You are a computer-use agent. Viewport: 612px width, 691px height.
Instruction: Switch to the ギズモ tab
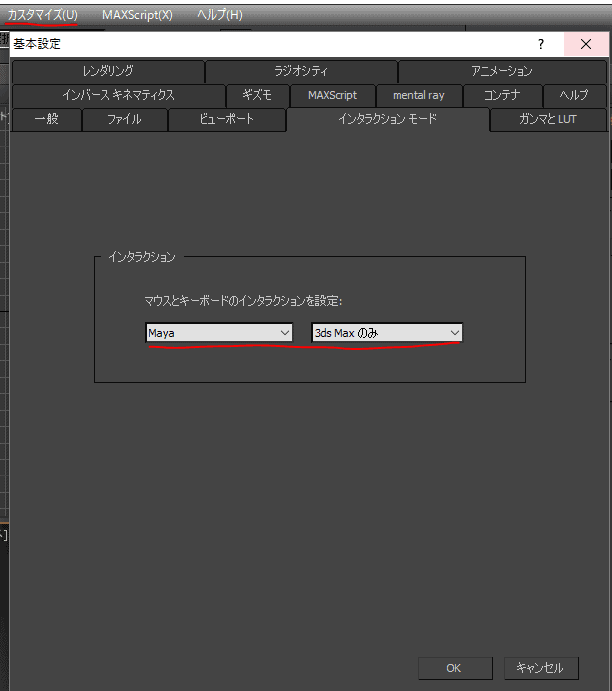click(257, 95)
